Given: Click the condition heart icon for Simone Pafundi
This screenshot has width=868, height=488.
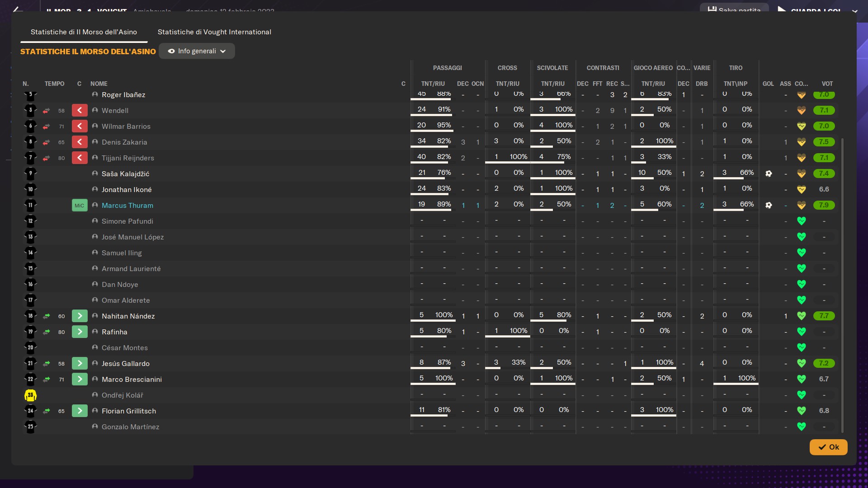Looking at the screenshot, I should tap(801, 221).
